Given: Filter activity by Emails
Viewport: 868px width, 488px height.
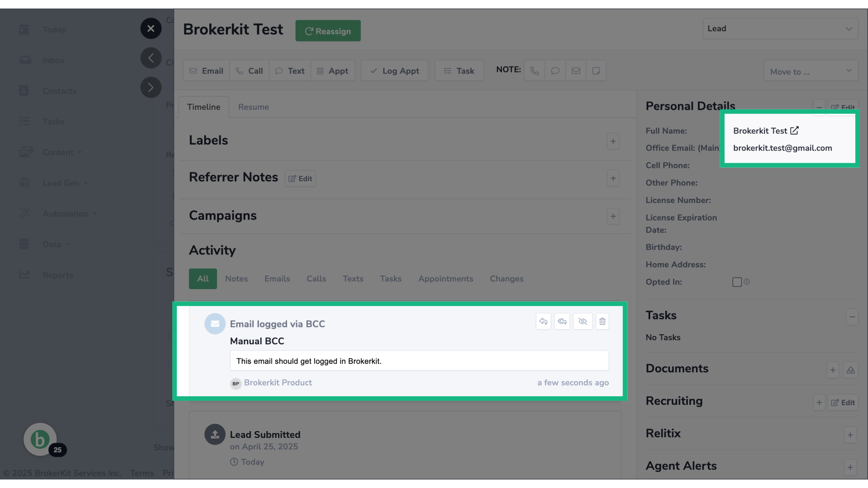Looking at the screenshot, I should coord(277,279).
